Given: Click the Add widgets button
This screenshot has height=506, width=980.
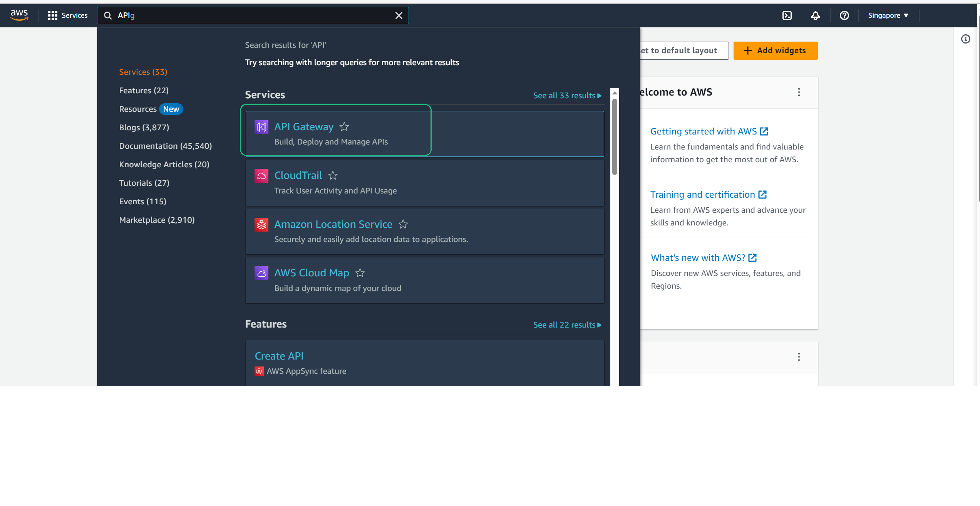Looking at the screenshot, I should point(776,50).
